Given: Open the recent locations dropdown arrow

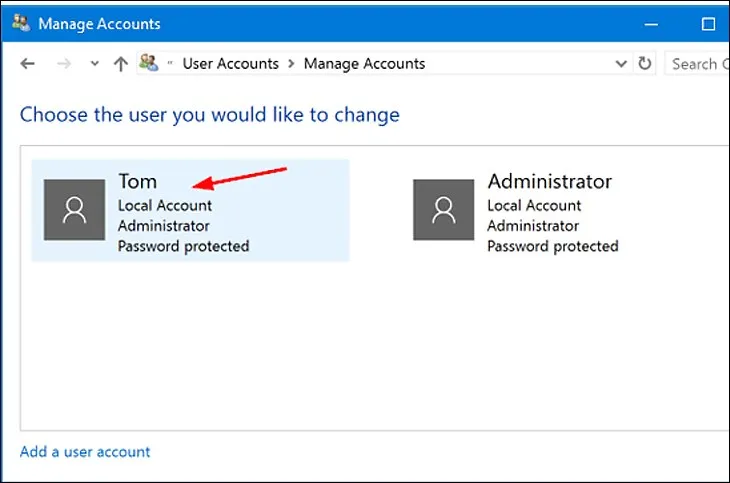Looking at the screenshot, I should pos(95,64).
